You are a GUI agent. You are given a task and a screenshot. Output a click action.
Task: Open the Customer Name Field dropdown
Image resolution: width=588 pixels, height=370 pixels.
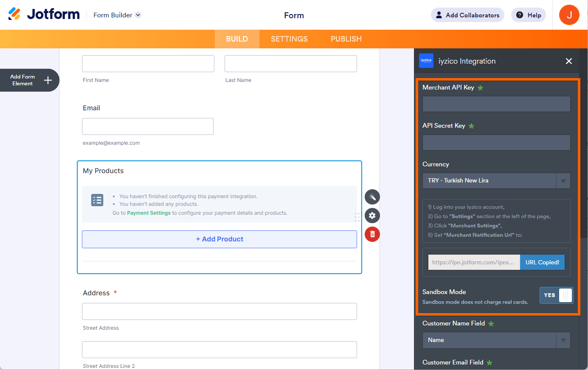(496, 340)
